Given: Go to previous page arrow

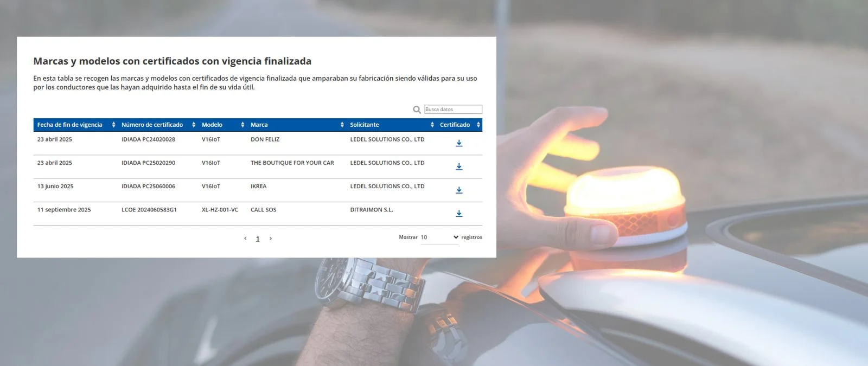Looking at the screenshot, I should [x=245, y=239].
